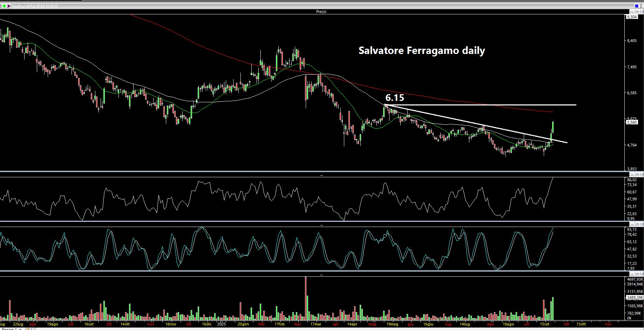This screenshot has height=330, width=644.
Task: Click the blue square icon in the title bar
Action: [636, 6]
